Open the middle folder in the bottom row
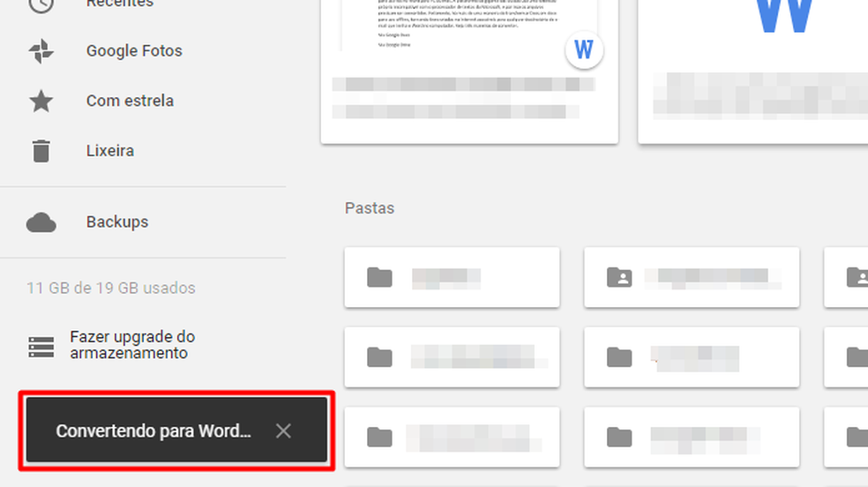868x487 pixels. point(692,438)
